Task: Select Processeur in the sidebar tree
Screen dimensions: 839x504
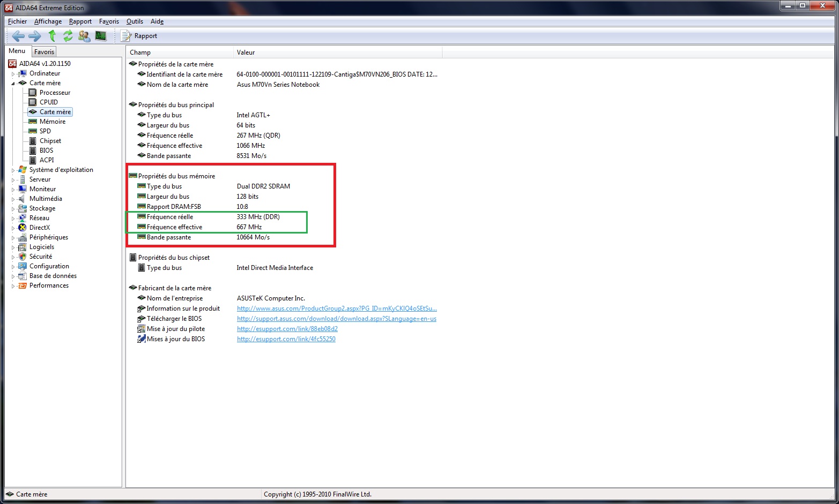Action: tap(55, 93)
